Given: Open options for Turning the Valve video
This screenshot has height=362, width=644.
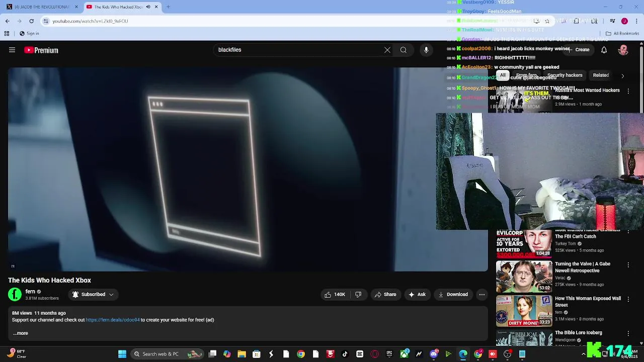Looking at the screenshot, I should 628,265.
